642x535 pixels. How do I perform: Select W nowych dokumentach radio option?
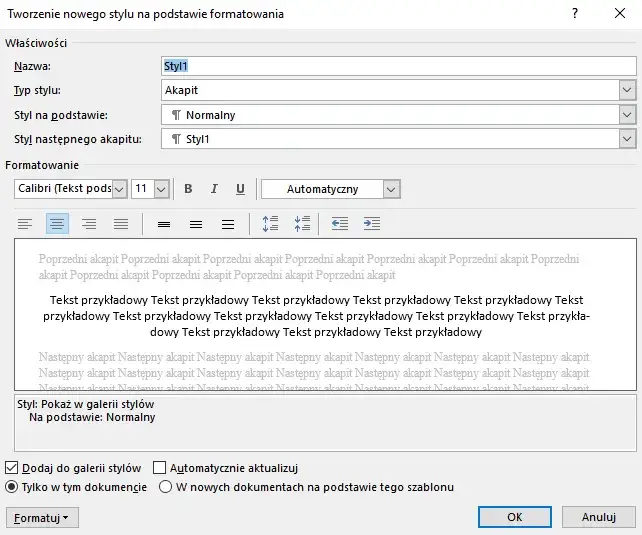165,487
